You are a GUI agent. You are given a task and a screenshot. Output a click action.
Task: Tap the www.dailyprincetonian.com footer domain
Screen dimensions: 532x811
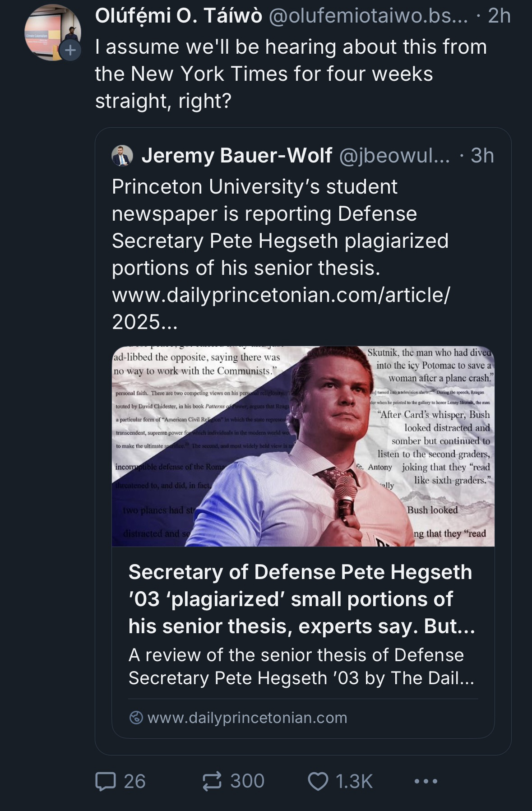coord(247,718)
